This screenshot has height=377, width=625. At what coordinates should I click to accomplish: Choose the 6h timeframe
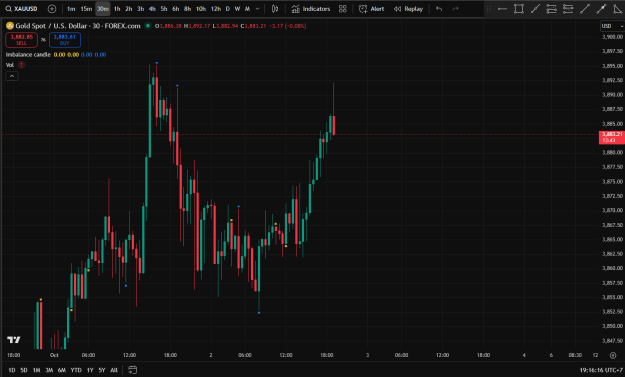pos(175,9)
